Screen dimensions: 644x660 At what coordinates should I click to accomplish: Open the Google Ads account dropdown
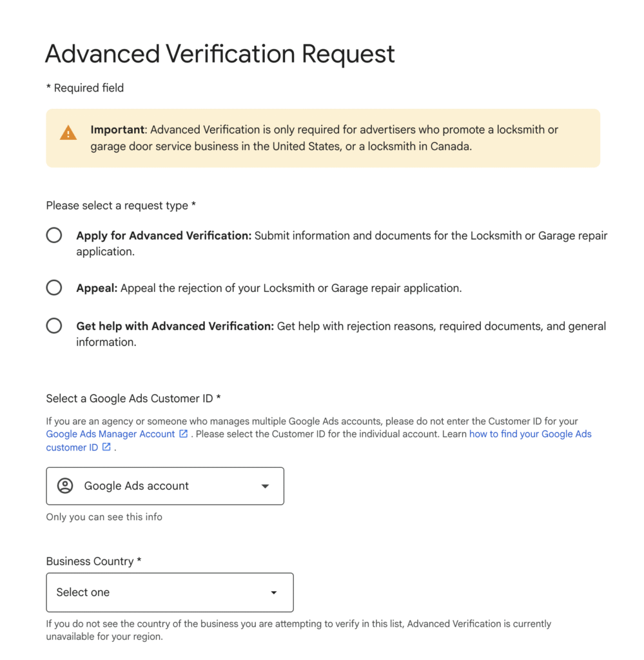[165, 486]
